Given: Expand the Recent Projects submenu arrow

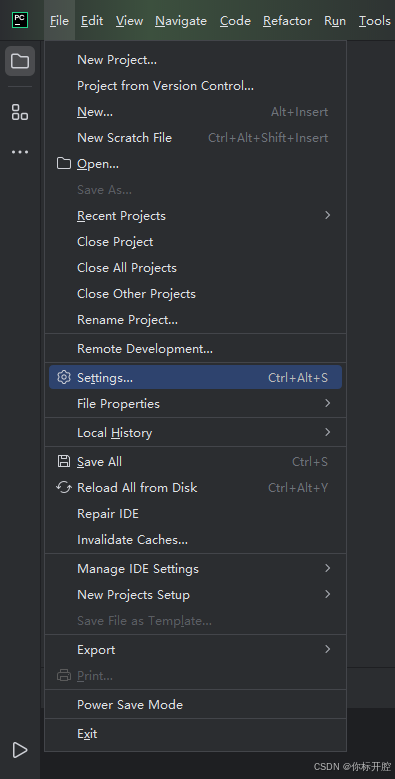Looking at the screenshot, I should click(327, 215).
